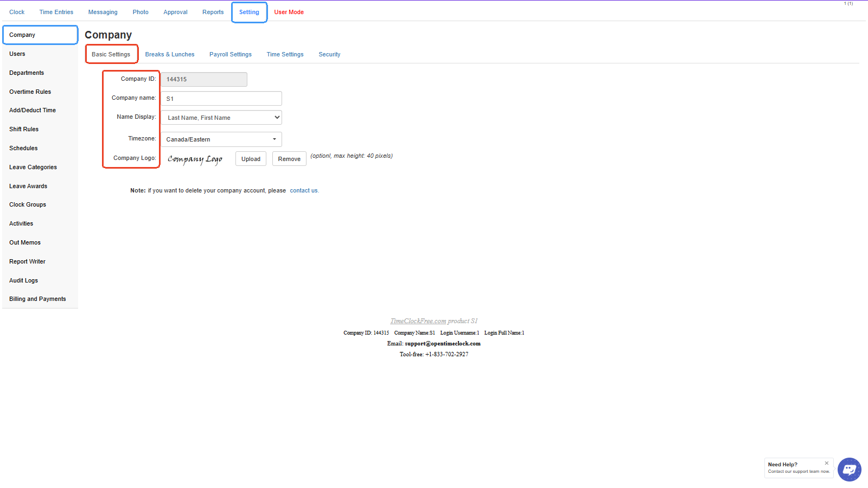Expand the Name Display dropdown
The height and width of the screenshot is (488, 868).
click(x=221, y=118)
